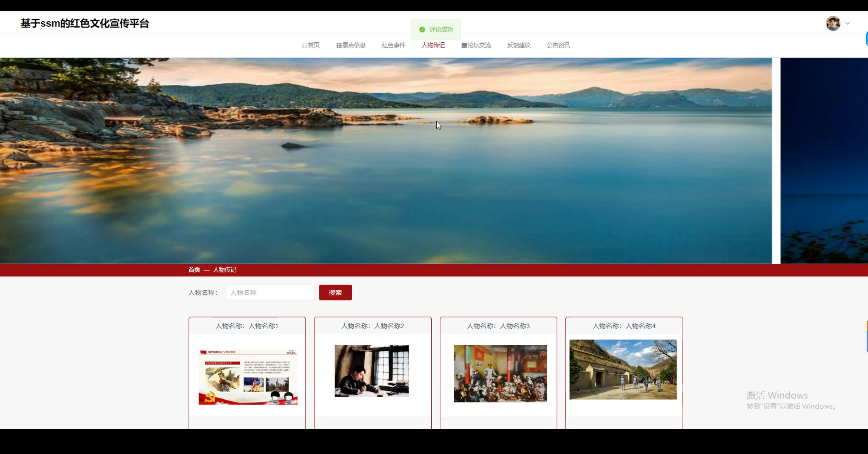This screenshot has width=868, height=454.
Task: Open 公告资讯 navigation item
Action: (558, 45)
